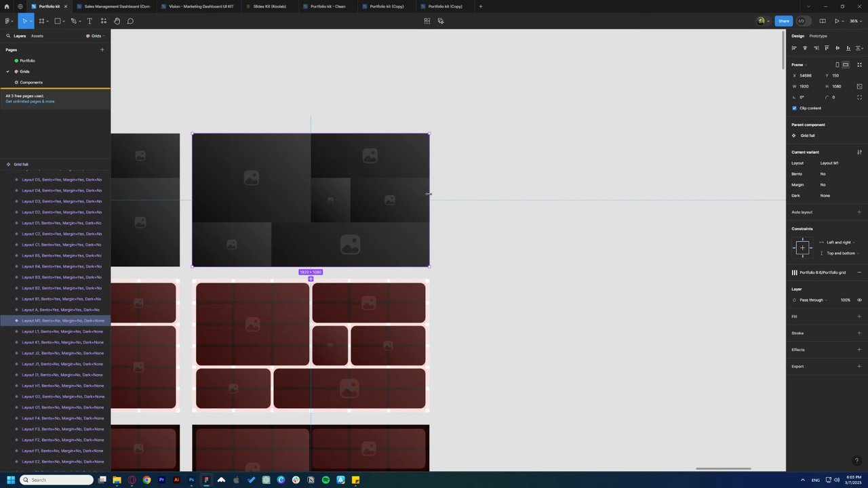Click the independent corners icon
Image resolution: width=868 pixels, height=488 pixels.
pos(859,97)
